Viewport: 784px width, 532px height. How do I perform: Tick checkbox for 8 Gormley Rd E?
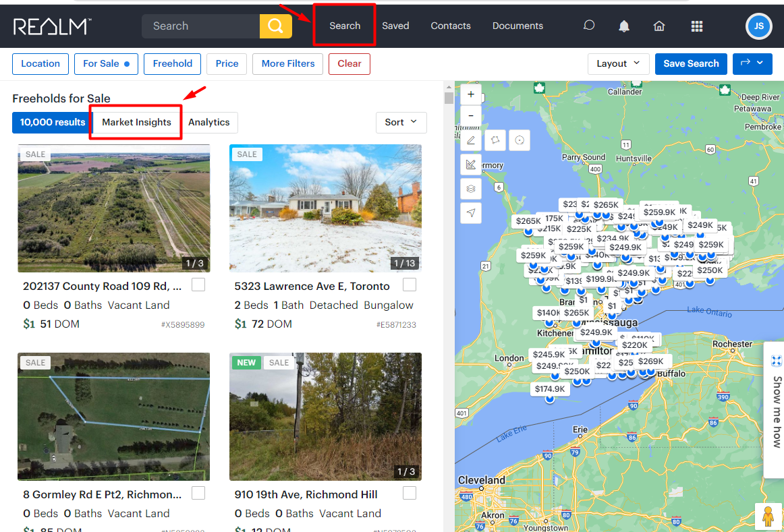198,493
